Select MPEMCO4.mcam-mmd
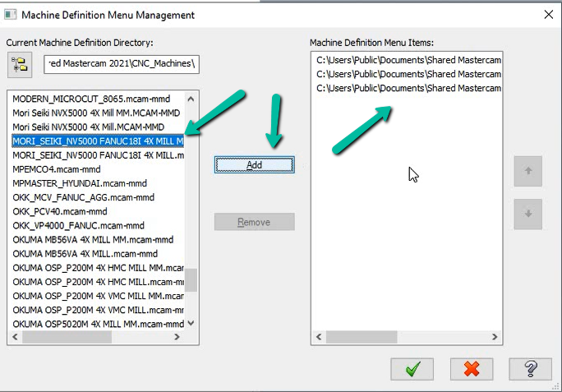 click(x=57, y=169)
